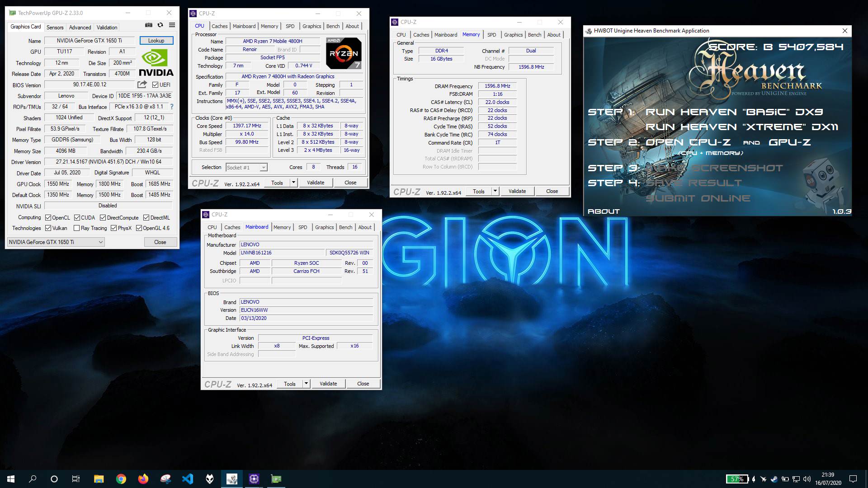This screenshot has height=488, width=868.
Task: Toggle the UEFI checkbox in GPU-Z
Action: (155, 85)
